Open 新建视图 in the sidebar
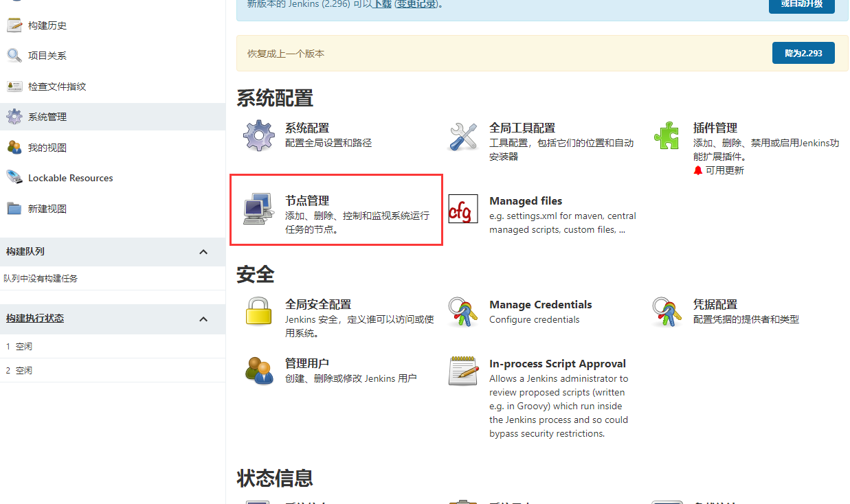This screenshot has width=850, height=504. coord(47,209)
